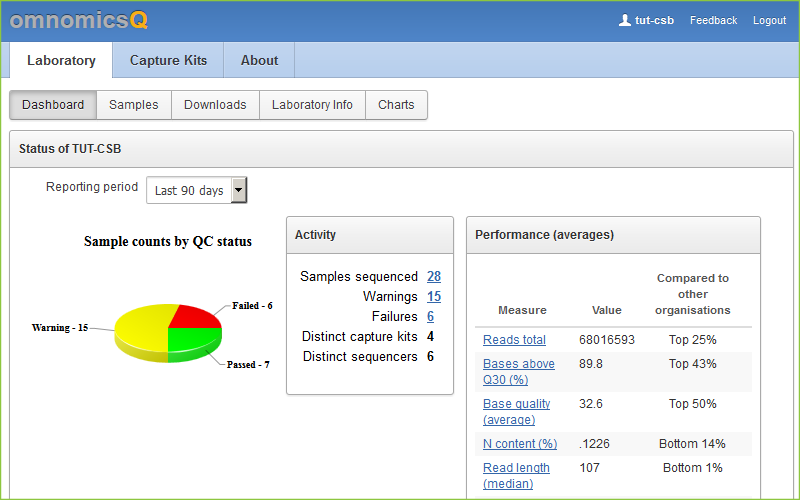Click the 15 warnings count link
This screenshot has width=800, height=500.
434,297
